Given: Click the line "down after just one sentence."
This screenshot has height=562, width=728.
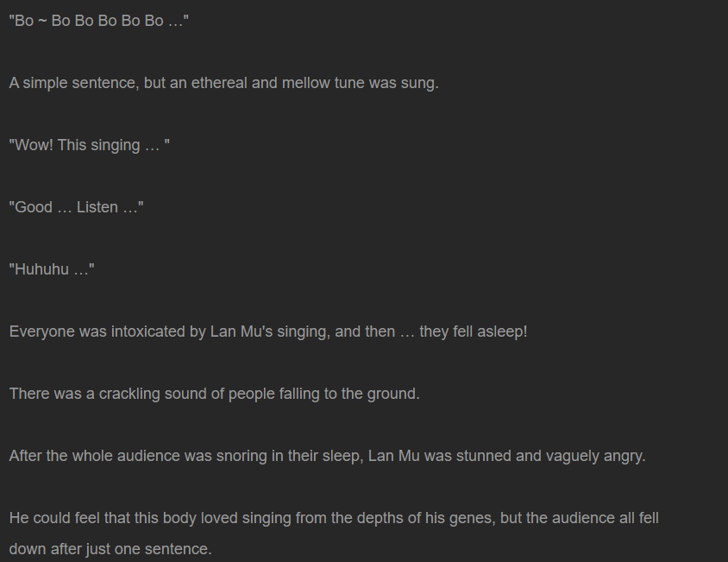Looking at the screenshot, I should click(110, 549).
